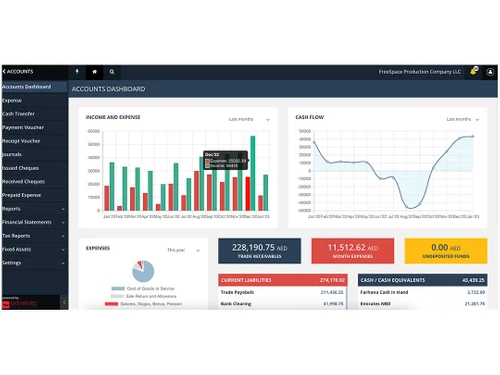Click the Month Expenses 11,512.62 card
500x375 pixels.
[353, 251]
